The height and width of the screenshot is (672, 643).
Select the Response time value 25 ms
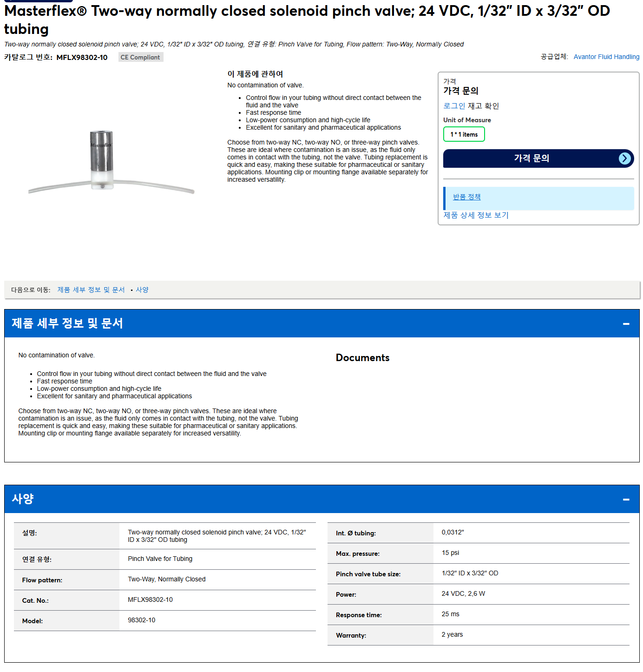tap(450, 614)
